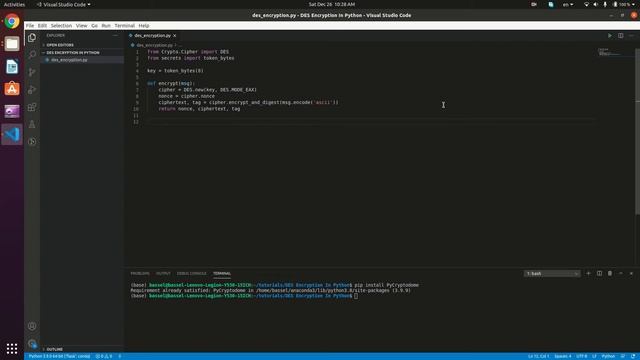Viewport: 640px width, 360px height.
Task: Open the Run menu
Action: (106, 25)
